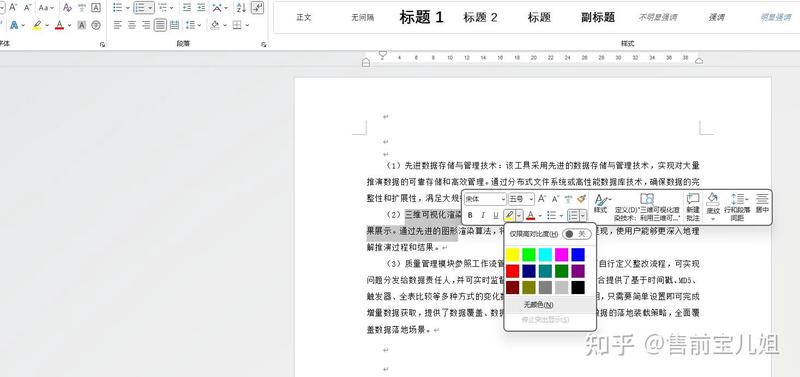Image resolution: width=800 pixels, height=377 pixels.
Task: Toggle Center alignment in the ribbon
Action: pos(132,25)
